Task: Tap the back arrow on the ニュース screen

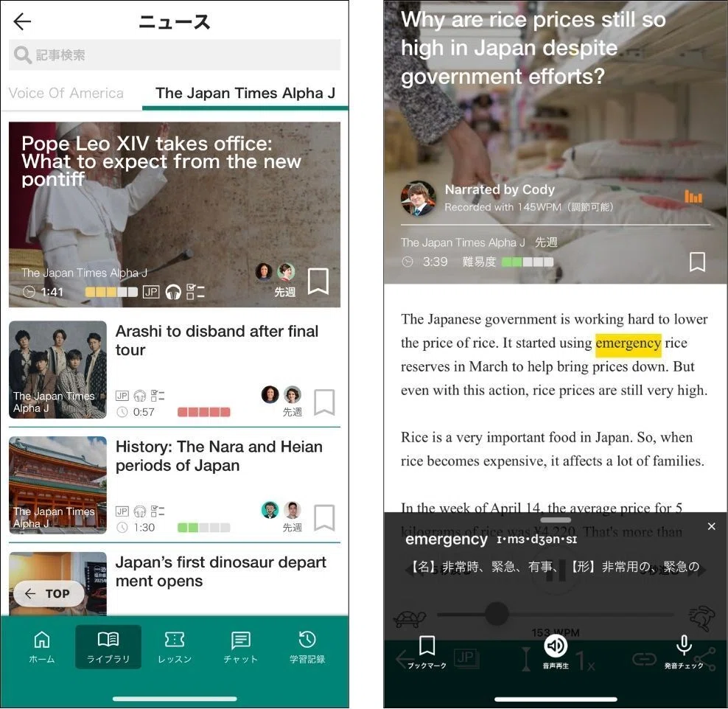Action: (22, 21)
